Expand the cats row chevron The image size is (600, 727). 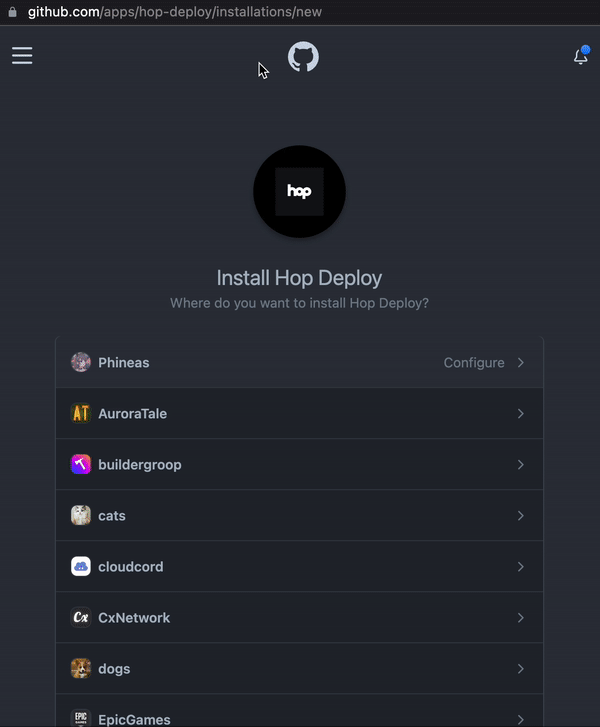point(521,516)
